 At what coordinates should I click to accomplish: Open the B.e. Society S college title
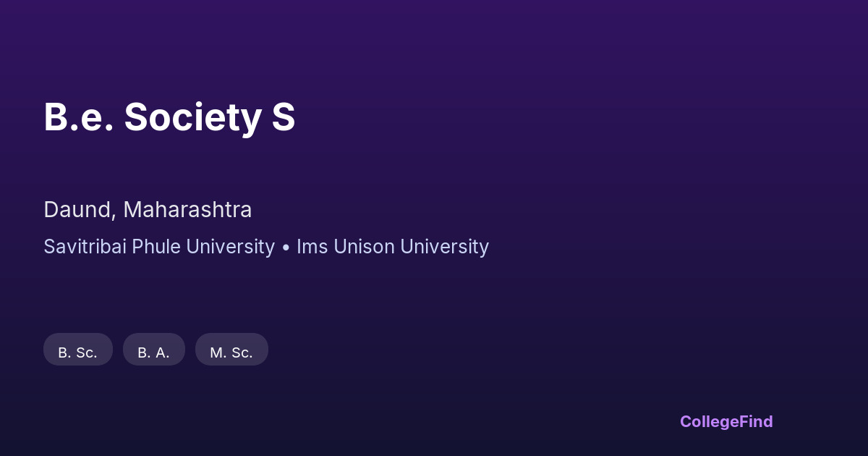pos(169,117)
